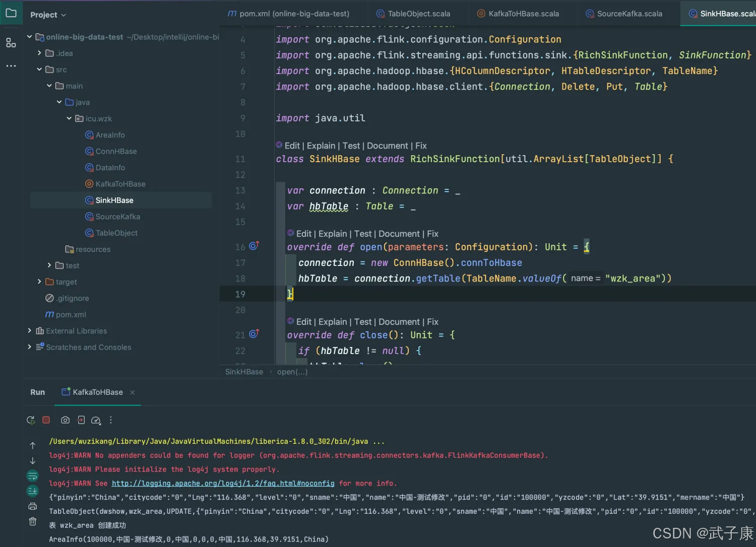Expand the test folder
This screenshot has height=547, width=756.
click(x=49, y=265)
